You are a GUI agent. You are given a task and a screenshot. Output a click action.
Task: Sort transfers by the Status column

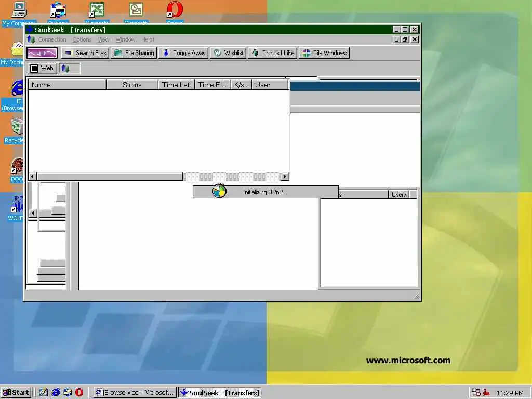point(132,85)
